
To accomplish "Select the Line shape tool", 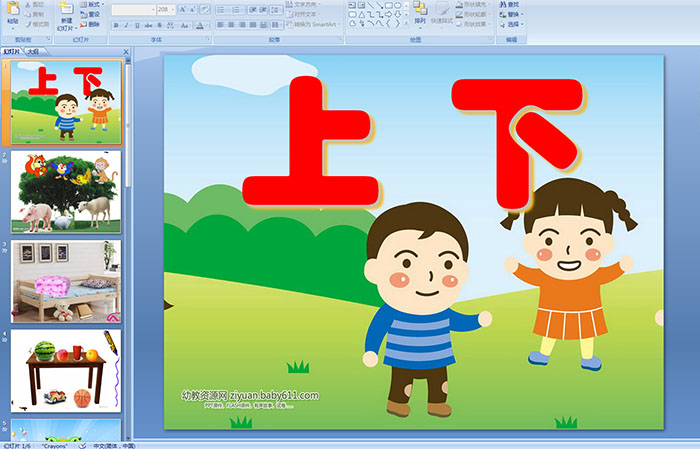I will [370, 5].
